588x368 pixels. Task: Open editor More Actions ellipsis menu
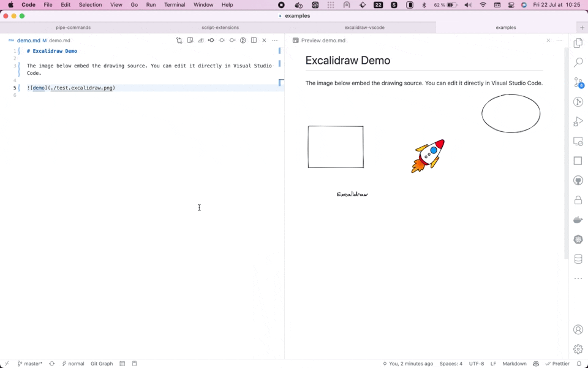(x=274, y=40)
